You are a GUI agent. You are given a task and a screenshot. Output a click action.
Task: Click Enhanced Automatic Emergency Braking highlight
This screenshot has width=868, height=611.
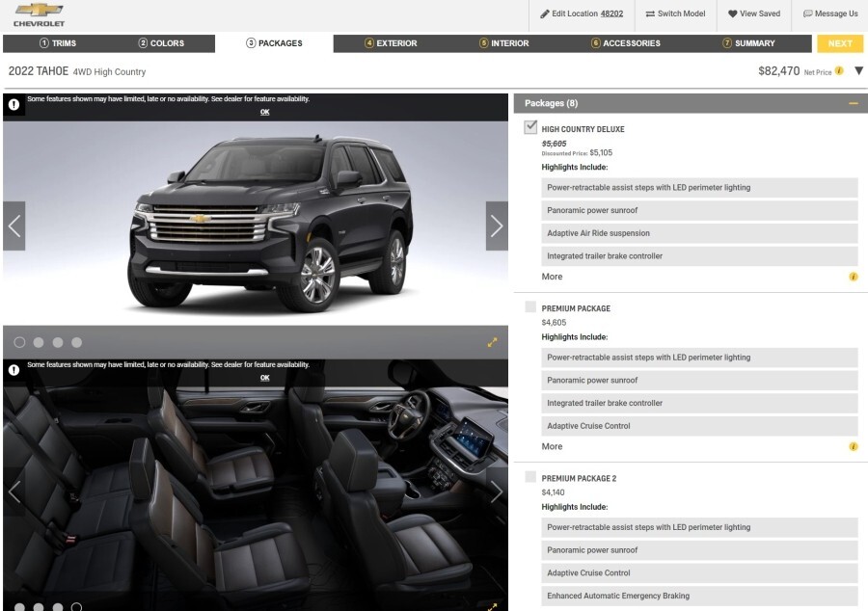(699, 596)
